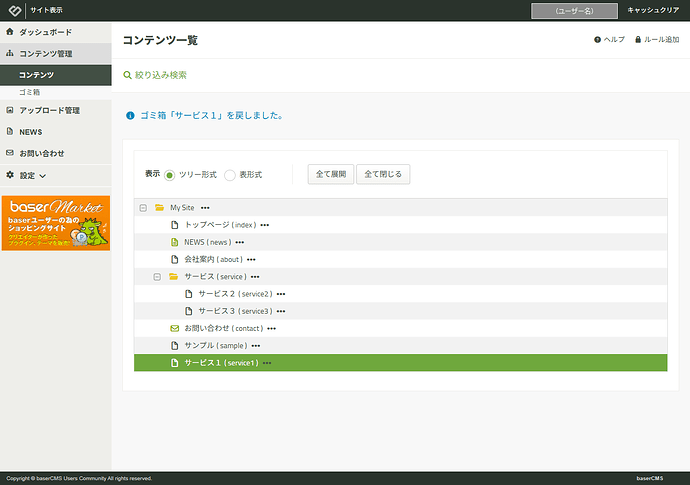Click the help question-mark icon
690x485 pixels.
pos(597,40)
